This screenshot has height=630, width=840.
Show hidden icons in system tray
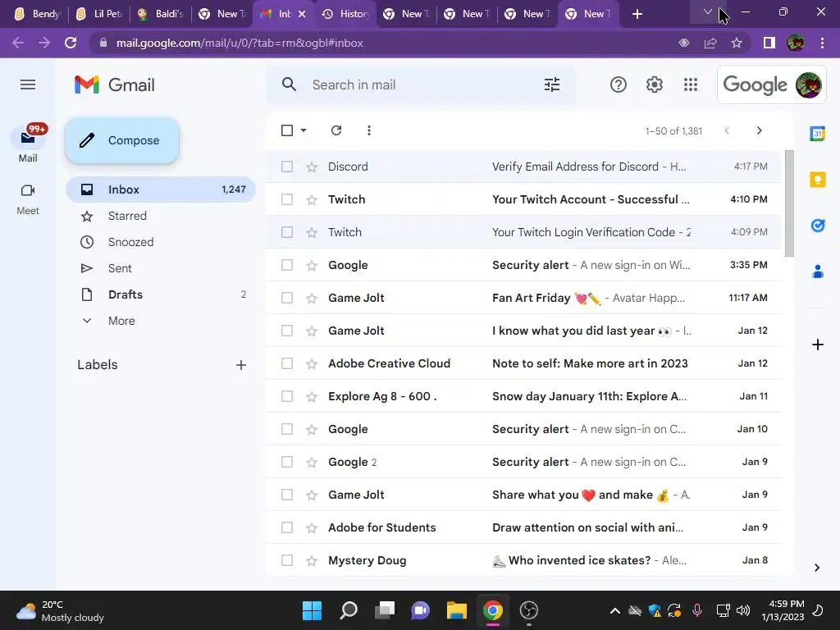615,610
